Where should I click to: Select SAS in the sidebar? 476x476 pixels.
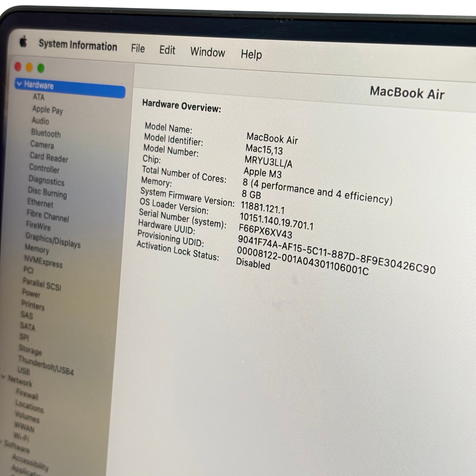(x=27, y=315)
